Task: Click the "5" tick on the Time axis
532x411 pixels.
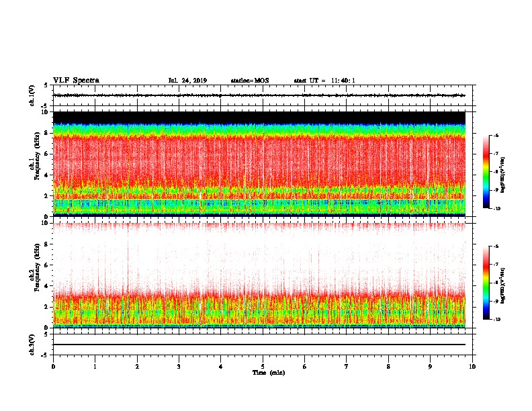Action: pyautogui.click(x=263, y=366)
